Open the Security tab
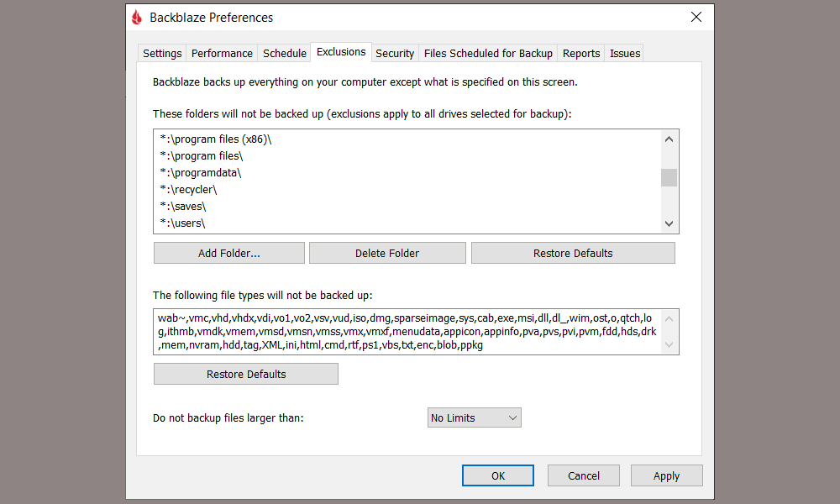 click(x=395, y=53)
